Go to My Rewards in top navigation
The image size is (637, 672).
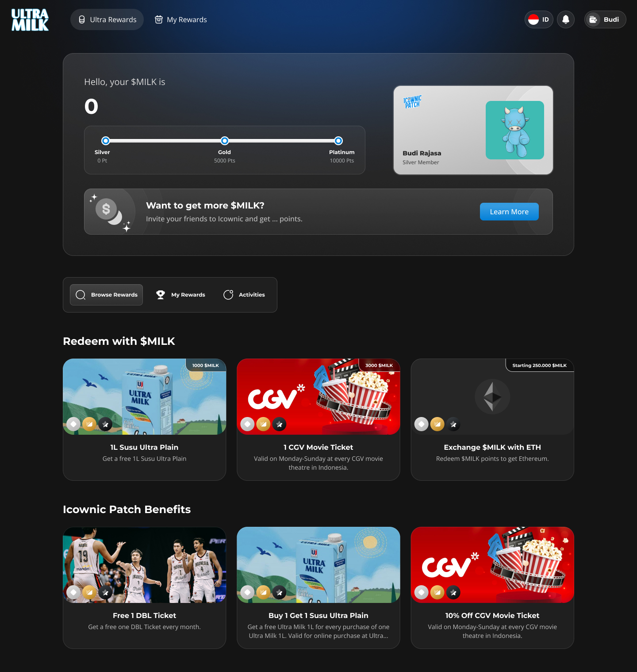(x=180, y=19)
